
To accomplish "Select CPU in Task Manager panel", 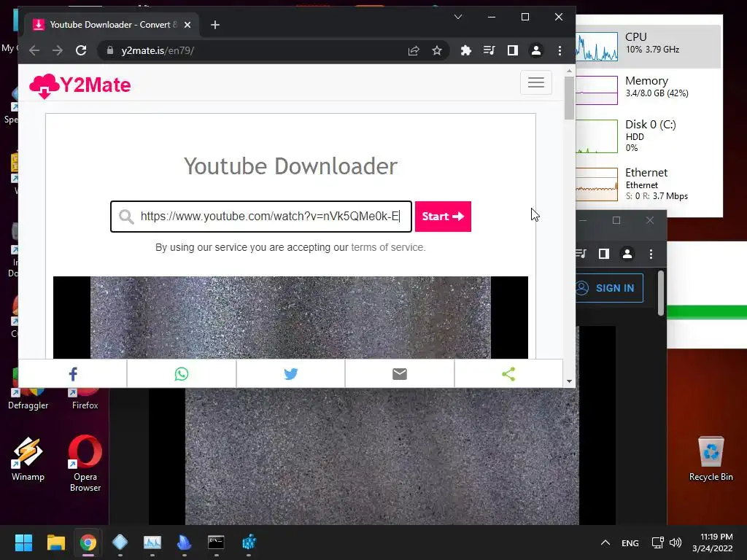I will coord(649,47).
